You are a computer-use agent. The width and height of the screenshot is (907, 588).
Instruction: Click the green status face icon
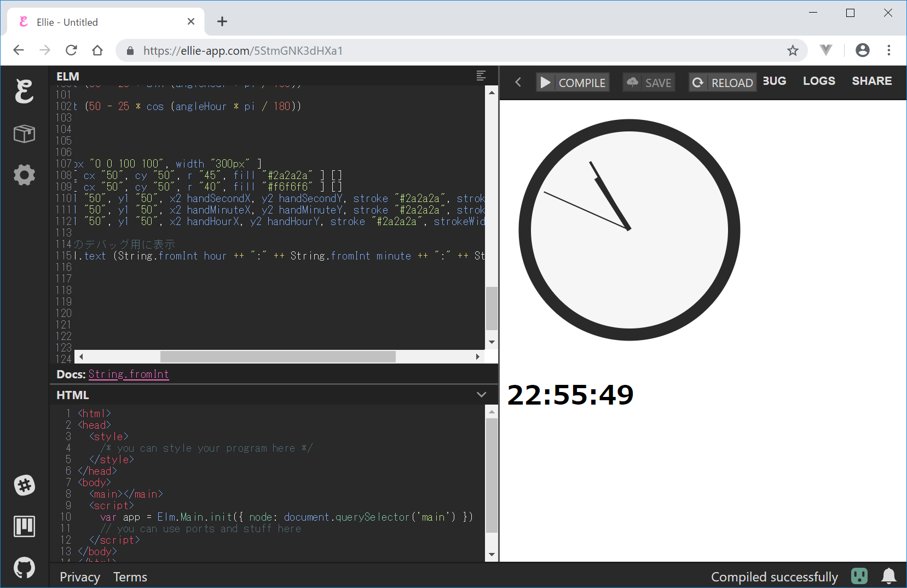(859, 576)
